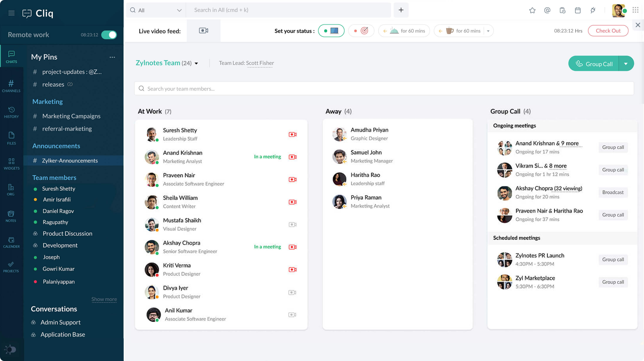Click Show more under Team members
The width and height of the screenshot is (644, 361).
(x=104, y=299)
